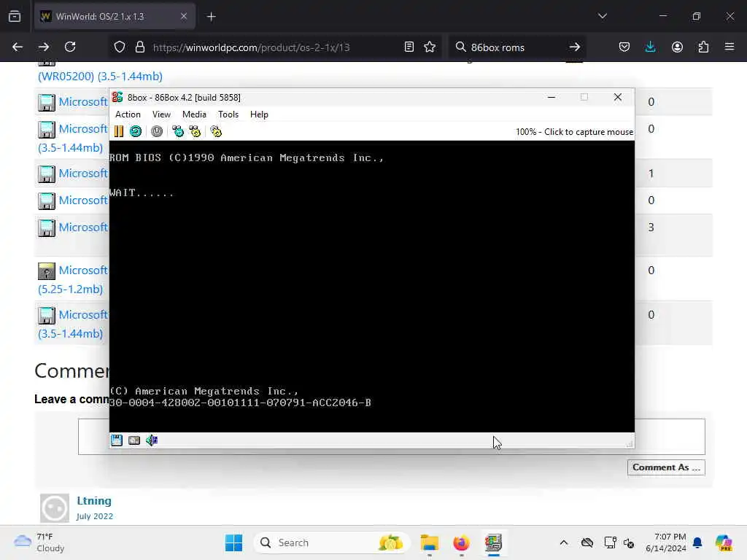Click the ACPI shutdown power icon
Image resolution: width=747 pixels, height=560 pixels.
157,131
